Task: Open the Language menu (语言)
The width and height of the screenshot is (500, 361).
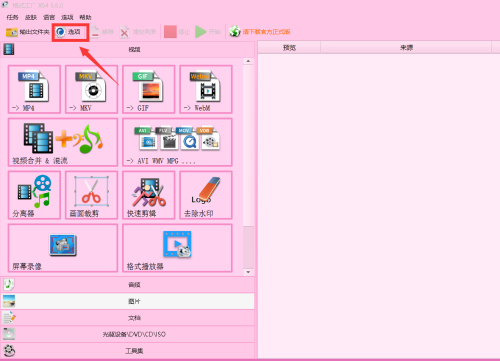Action: (x=49, y=17)
